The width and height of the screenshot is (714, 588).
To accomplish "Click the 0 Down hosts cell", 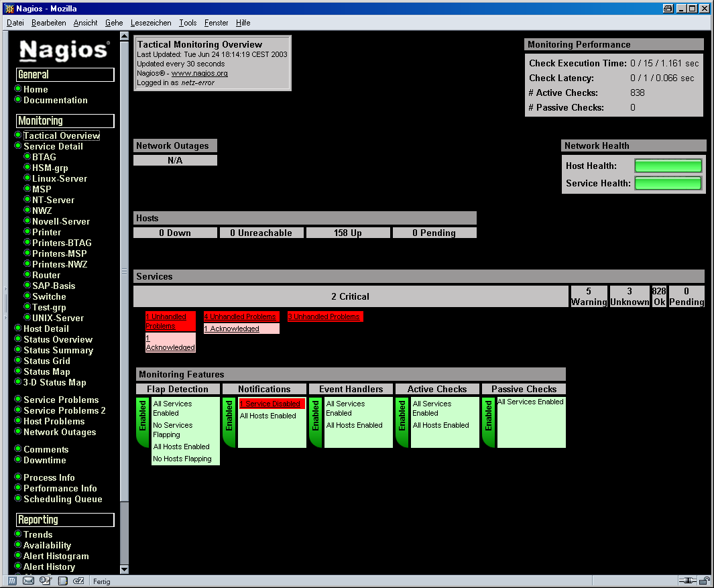I will (x=175, y=233).
